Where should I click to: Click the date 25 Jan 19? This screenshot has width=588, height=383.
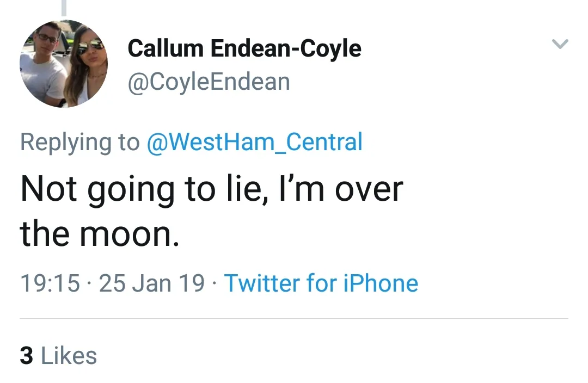coord(152,283)
